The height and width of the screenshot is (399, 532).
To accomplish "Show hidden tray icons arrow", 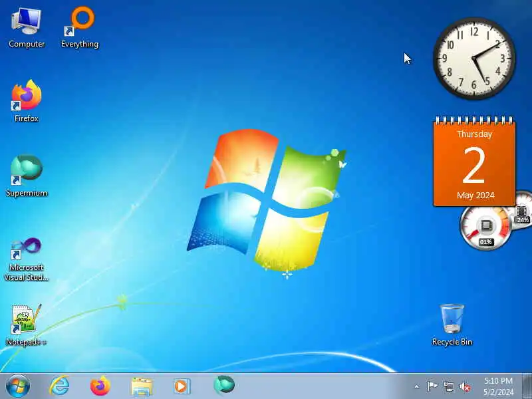I will (x=417, y=386).
